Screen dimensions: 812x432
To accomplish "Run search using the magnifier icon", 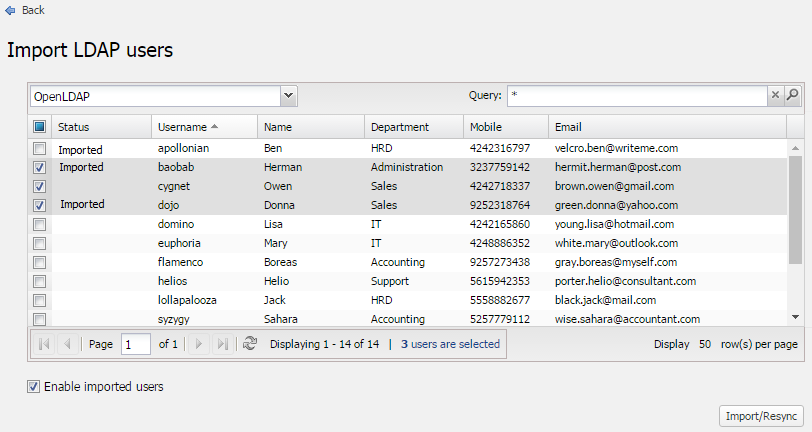I will pyautogui.click(x=792, y=95).
